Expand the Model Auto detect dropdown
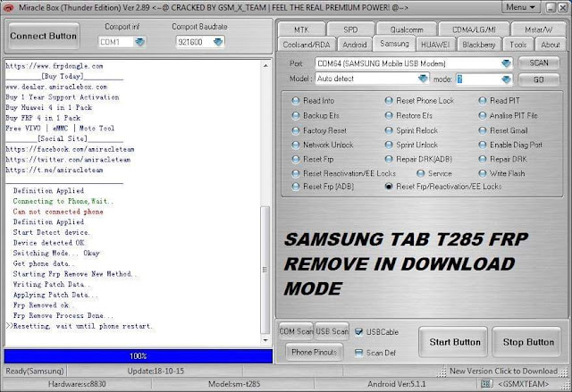Screen dimensions: 572x392 [423, 79]
